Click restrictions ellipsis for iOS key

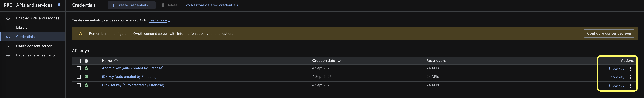click(443, 77)
